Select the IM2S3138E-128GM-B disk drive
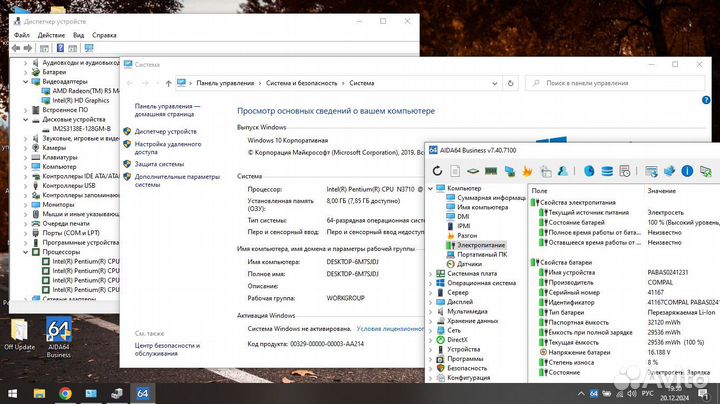This screenshot has width=720, height=404. [x=82, y=129]
